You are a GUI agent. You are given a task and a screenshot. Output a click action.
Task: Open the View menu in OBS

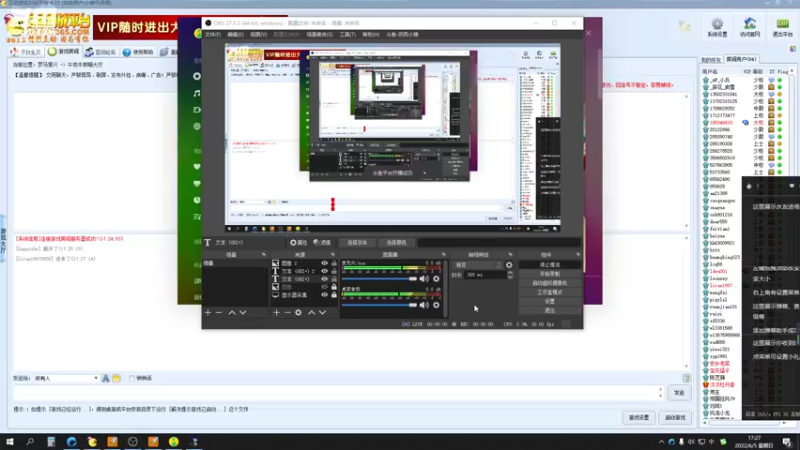click(258, 35)
